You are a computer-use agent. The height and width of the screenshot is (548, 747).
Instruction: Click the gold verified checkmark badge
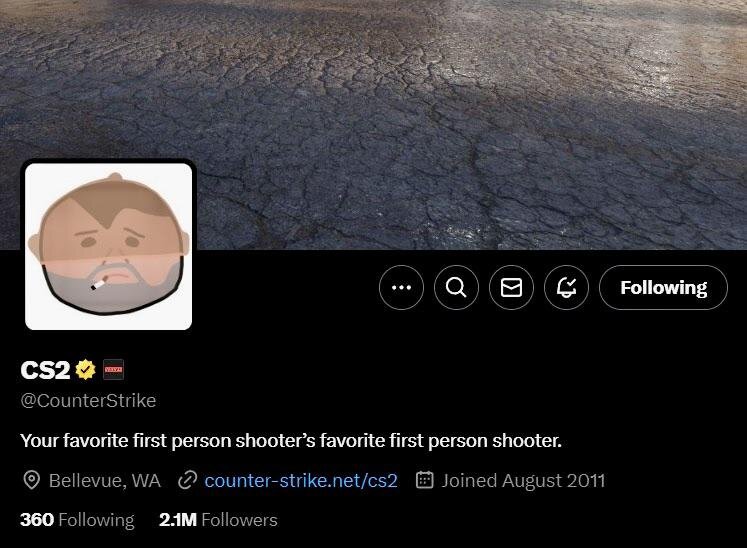pyautogui.click(x=86, y=369)
